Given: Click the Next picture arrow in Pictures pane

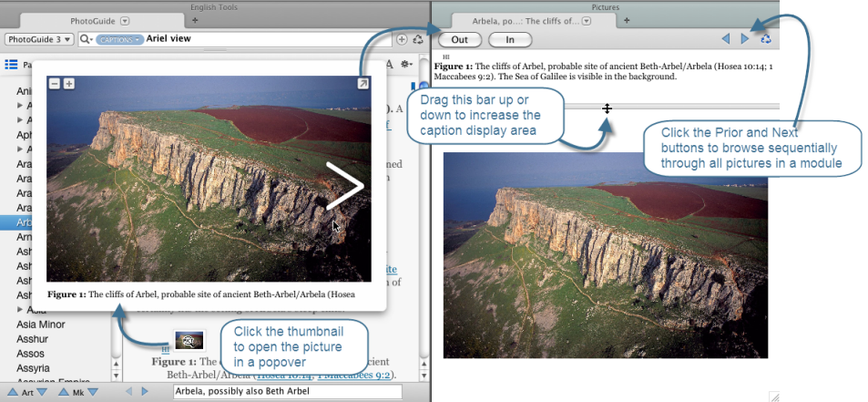Looking at the screenshot, I should pyautogui.click(x=745, y=39).
